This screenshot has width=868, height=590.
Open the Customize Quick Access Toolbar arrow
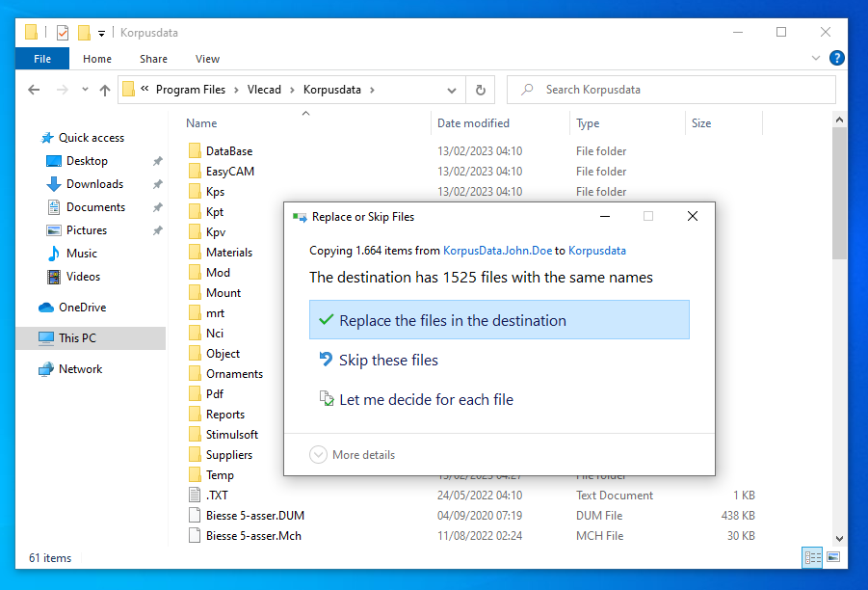(x=101, y=33)
